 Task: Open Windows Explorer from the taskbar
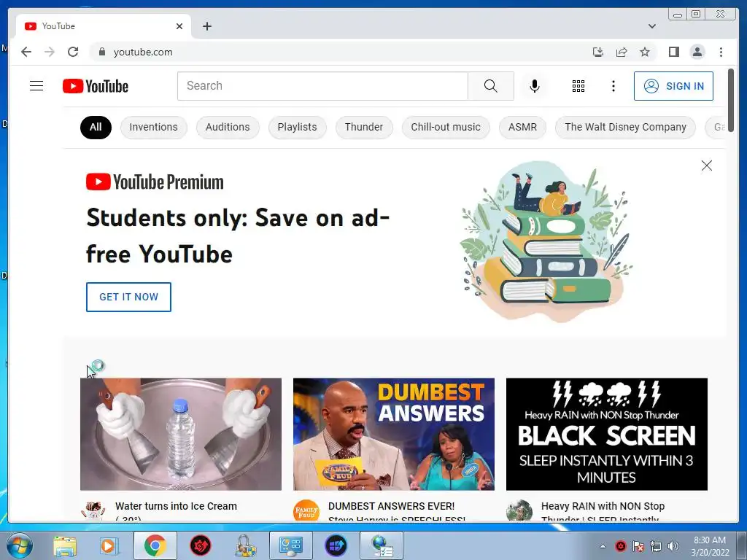[x=64, y=545]
